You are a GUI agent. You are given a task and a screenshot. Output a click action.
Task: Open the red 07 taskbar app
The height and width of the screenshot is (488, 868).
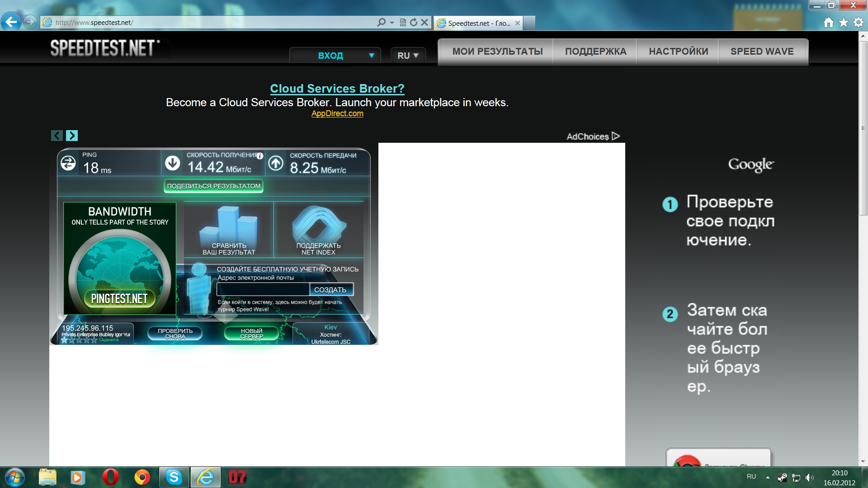[x=237, y=477]
